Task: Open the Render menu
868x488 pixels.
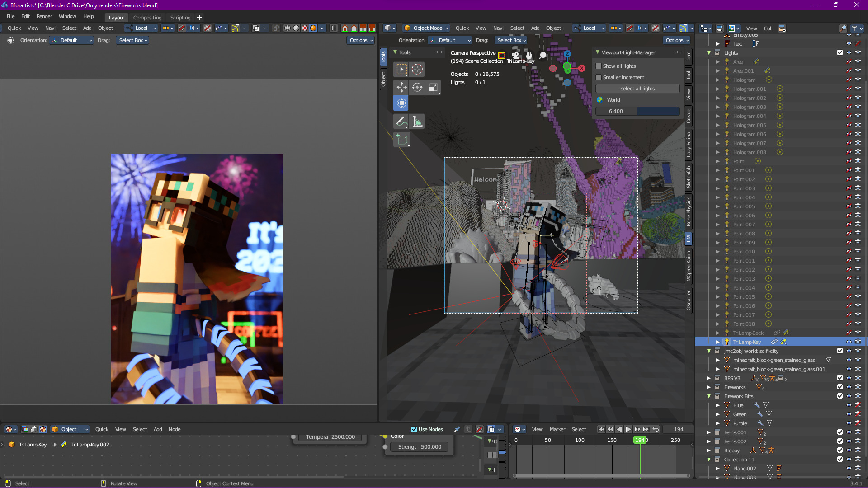Action: click(44, 16)
